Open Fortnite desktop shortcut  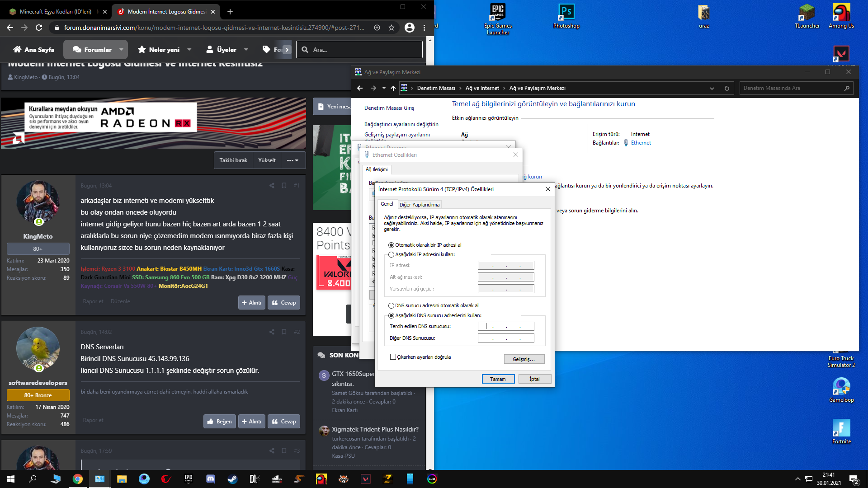click(841, 431)
